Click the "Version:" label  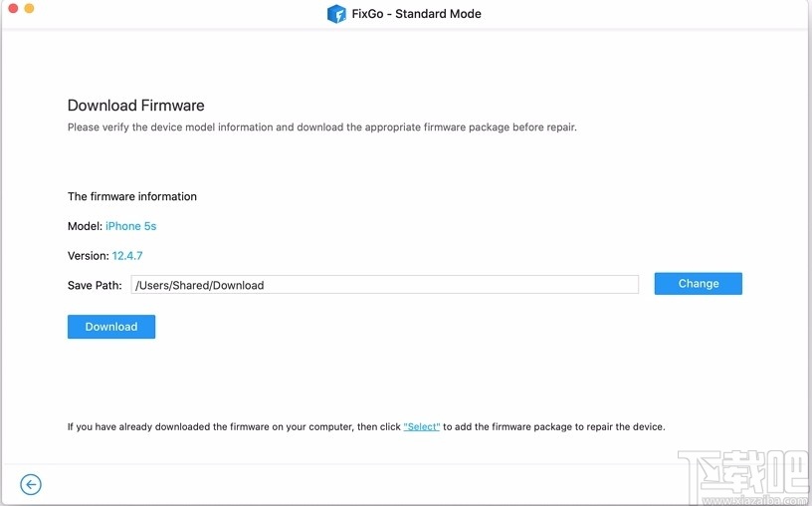(x=88, y=256)
